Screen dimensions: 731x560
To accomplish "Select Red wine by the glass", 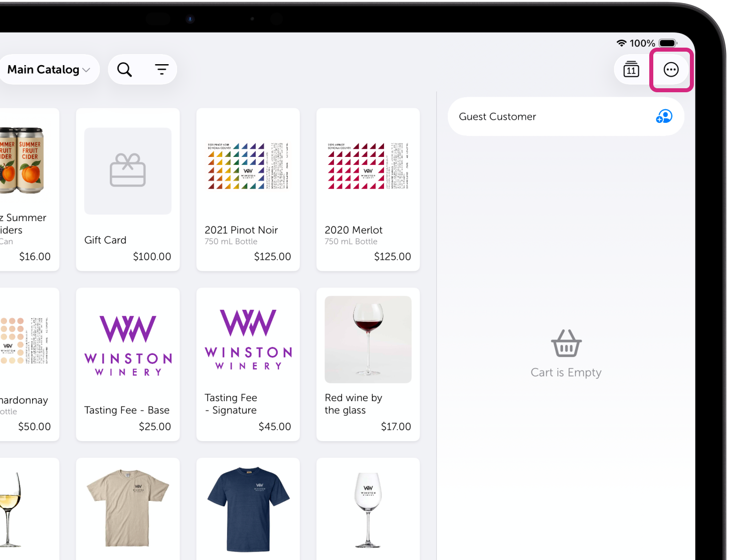I will coord(368,364).
